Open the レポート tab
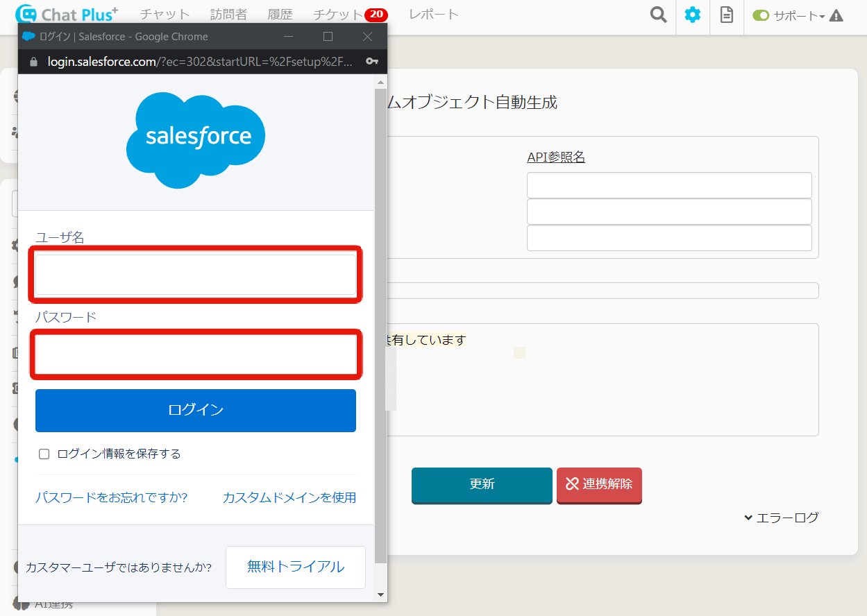 434,15
